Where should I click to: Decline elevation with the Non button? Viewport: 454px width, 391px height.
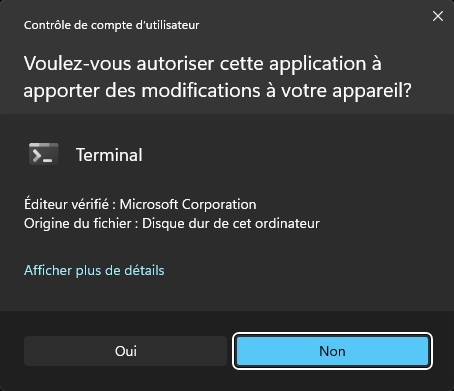pyautogui.click(x=332, y=351)
